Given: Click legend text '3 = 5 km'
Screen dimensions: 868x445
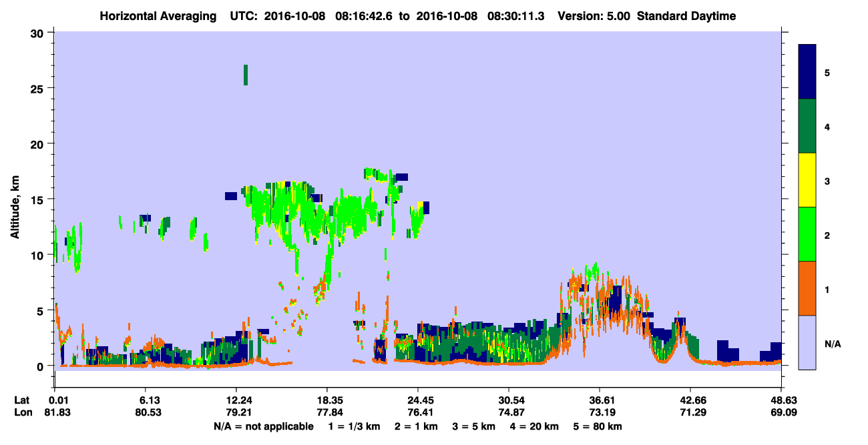Looking at the screenshot, I should (474, 426).
